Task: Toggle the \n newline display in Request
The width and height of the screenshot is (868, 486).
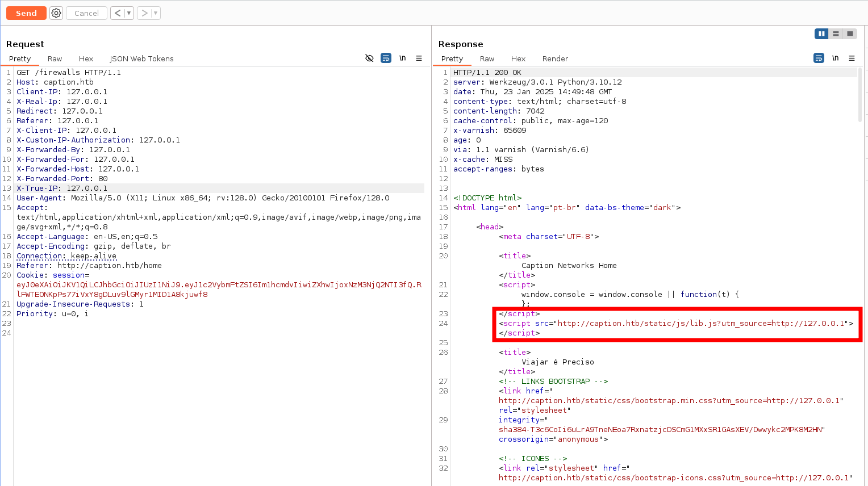Action: click(x=402, y=58)
